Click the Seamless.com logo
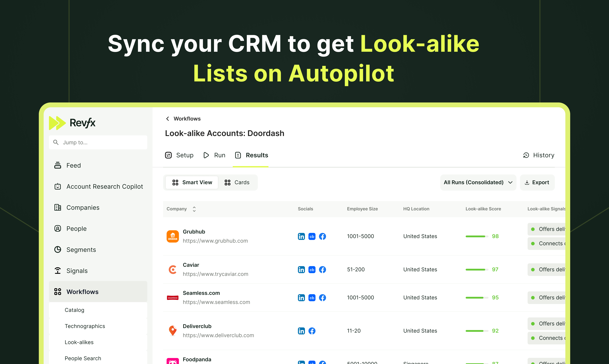 coord(173,298)
